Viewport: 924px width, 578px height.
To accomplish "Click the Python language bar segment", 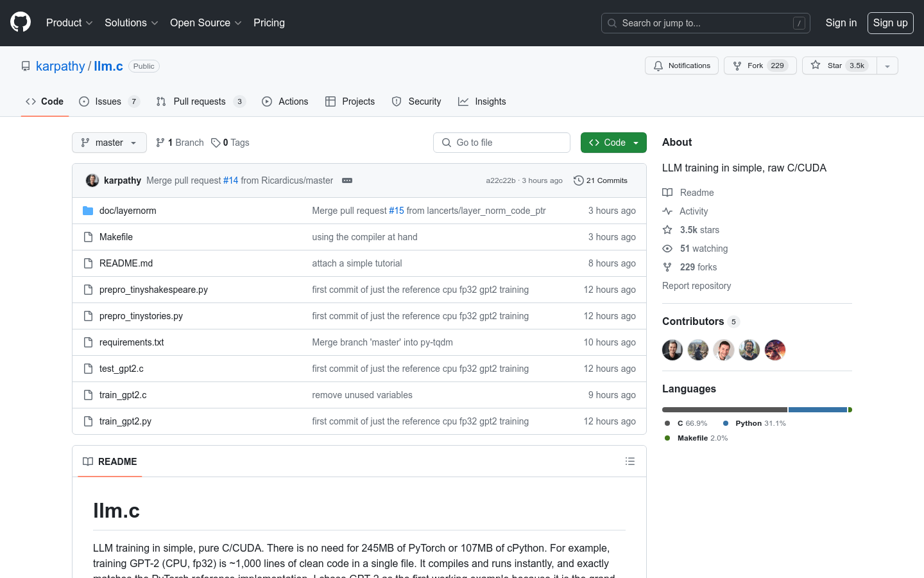I will coord(817,410).
